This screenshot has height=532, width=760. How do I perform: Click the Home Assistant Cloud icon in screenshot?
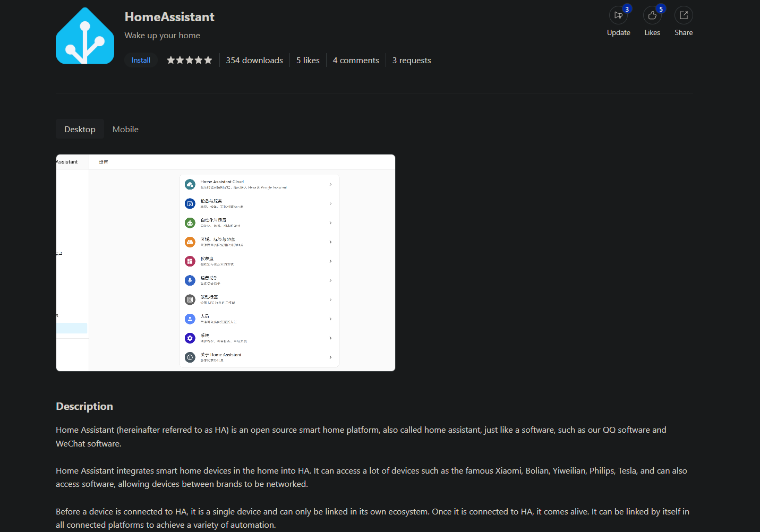[190, 184]
